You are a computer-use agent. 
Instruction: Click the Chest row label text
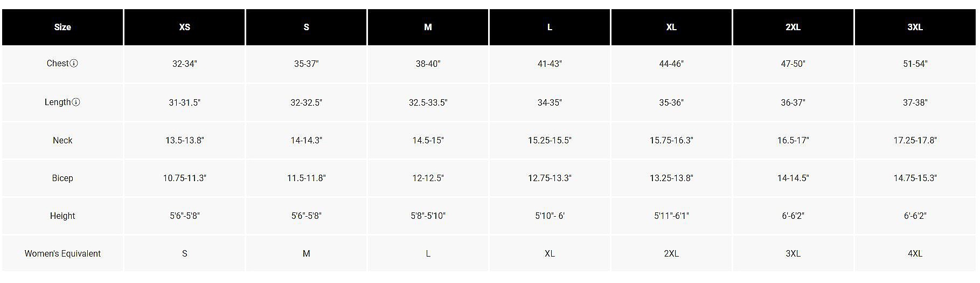pyautogui.click(x=58, y=64)
